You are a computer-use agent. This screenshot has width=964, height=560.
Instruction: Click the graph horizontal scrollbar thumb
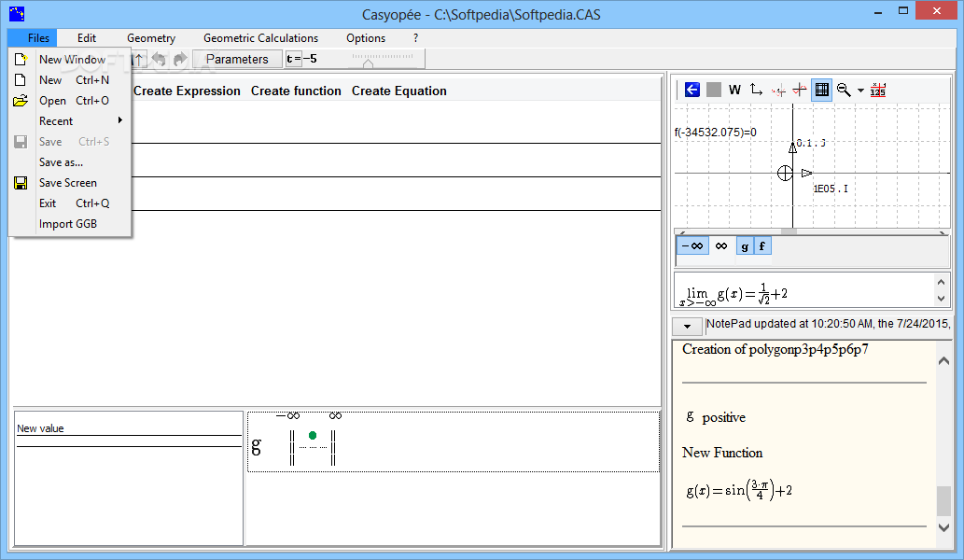pos(789,231)
